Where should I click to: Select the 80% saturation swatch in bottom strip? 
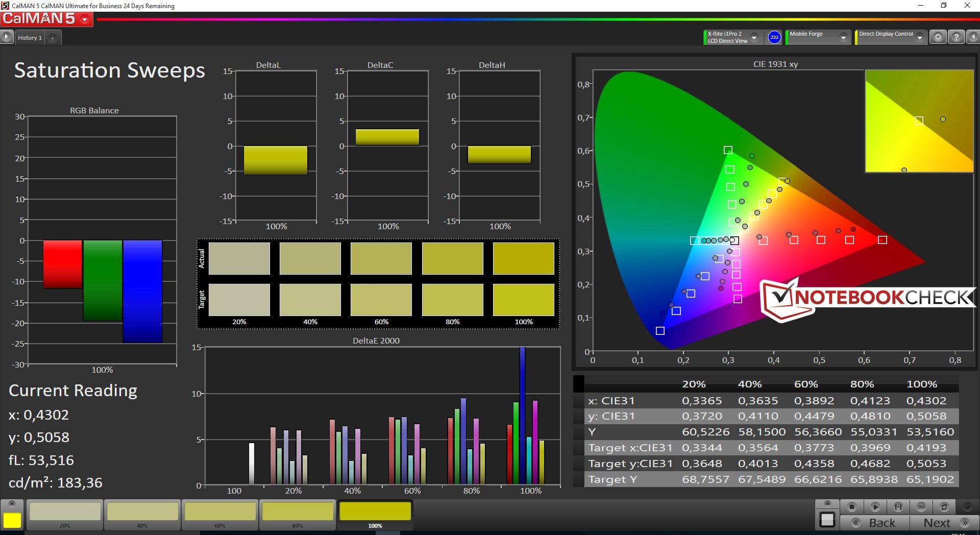pyautogui.click(x=298, y=515)
